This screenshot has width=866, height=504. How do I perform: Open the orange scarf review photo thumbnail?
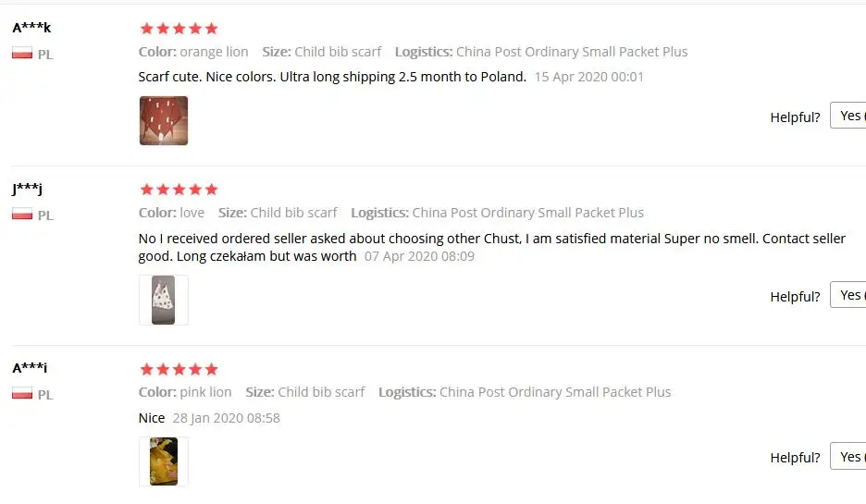point(164,120)
